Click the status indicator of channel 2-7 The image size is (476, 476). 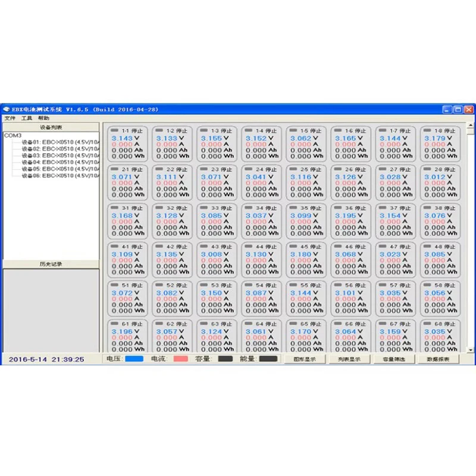(x=383, y=169)
